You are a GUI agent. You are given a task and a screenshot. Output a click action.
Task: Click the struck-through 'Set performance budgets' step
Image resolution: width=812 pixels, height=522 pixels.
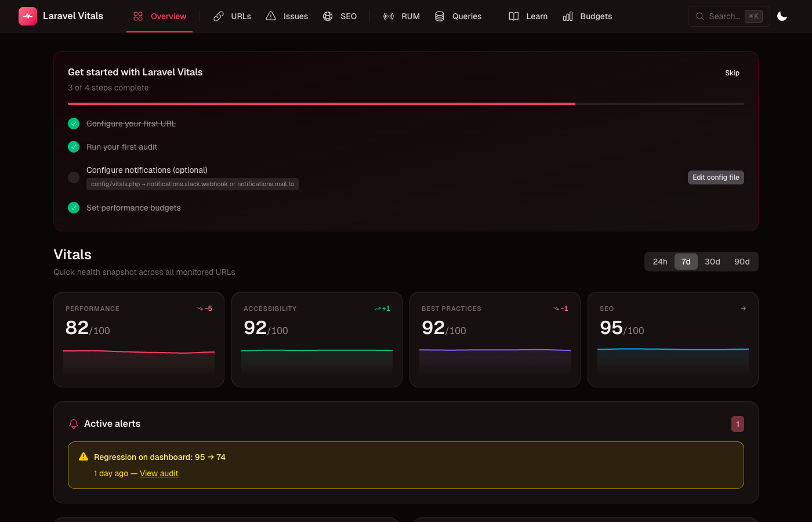[133, 208]
